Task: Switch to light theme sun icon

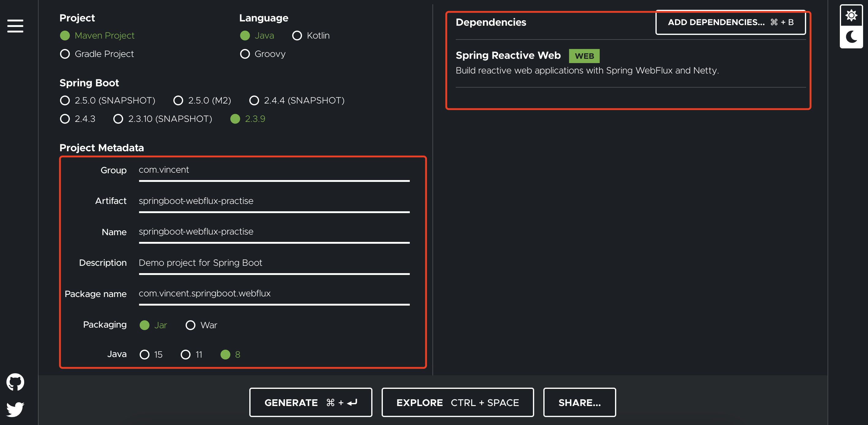Action: point(851,16)
